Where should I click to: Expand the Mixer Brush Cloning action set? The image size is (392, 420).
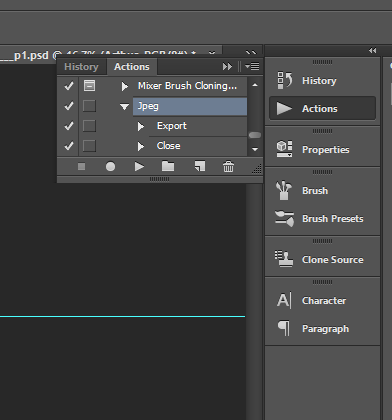pyautogui.click(x=124, y=86)
